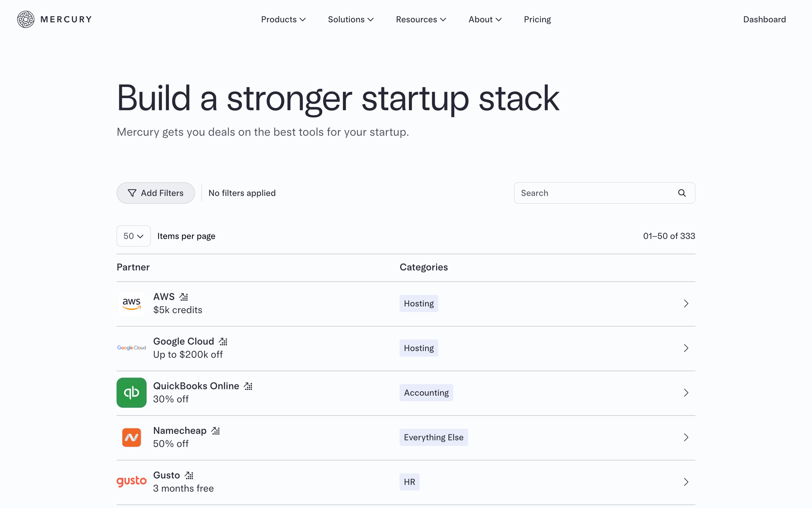Click the HR category tag
Image resolution: width=812 pixels, height=508 pixels.
(x=409, y=482)
